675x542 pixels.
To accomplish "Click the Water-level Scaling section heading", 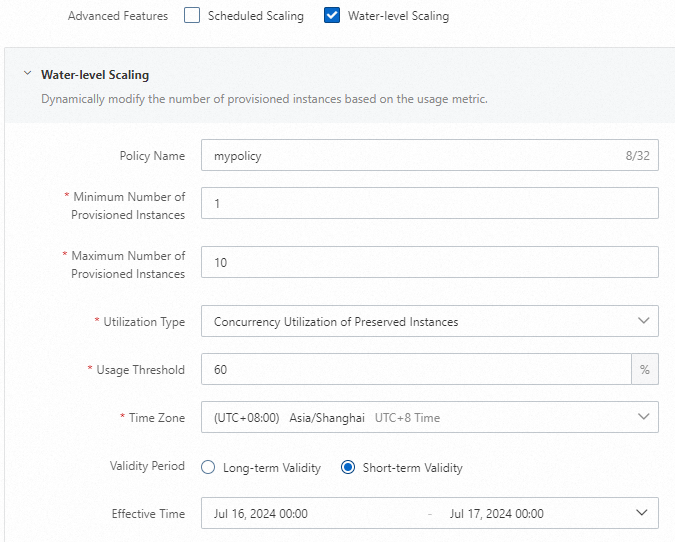I will tap(95, 74).
